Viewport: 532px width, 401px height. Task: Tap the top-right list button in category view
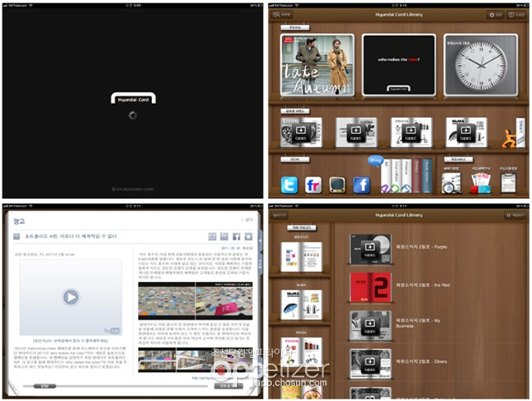tap(515, 215)
